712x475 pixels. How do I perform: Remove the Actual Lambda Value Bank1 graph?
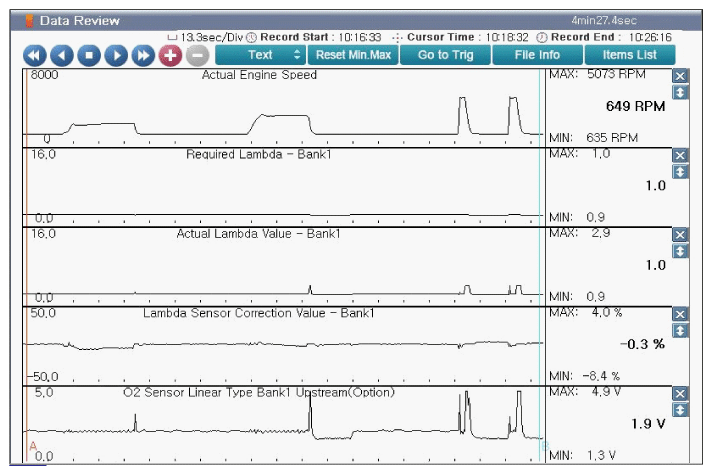point(681,235)
